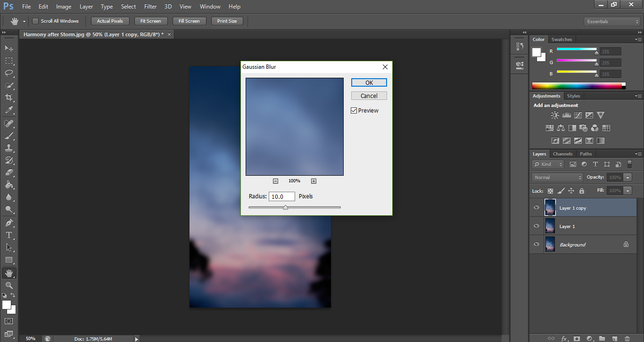
Task: Switch to the Swatches tab
Action: click(x=561, y=40)
